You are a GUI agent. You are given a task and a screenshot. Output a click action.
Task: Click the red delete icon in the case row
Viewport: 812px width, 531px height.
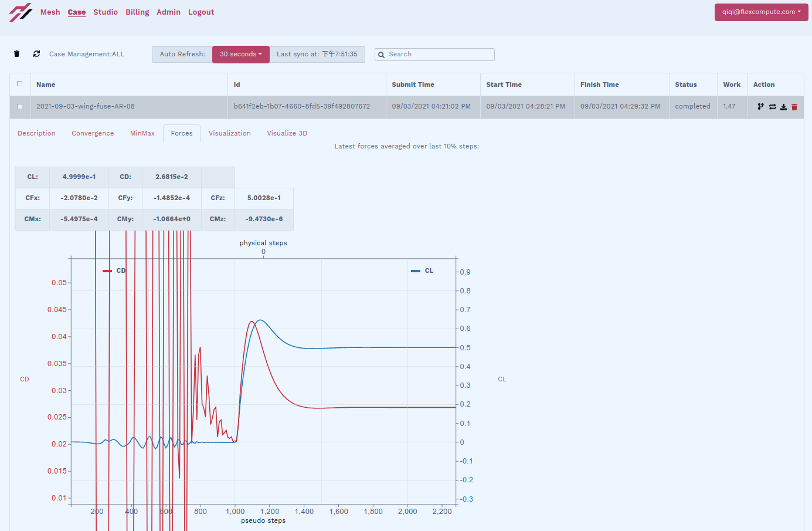[794, 107]
